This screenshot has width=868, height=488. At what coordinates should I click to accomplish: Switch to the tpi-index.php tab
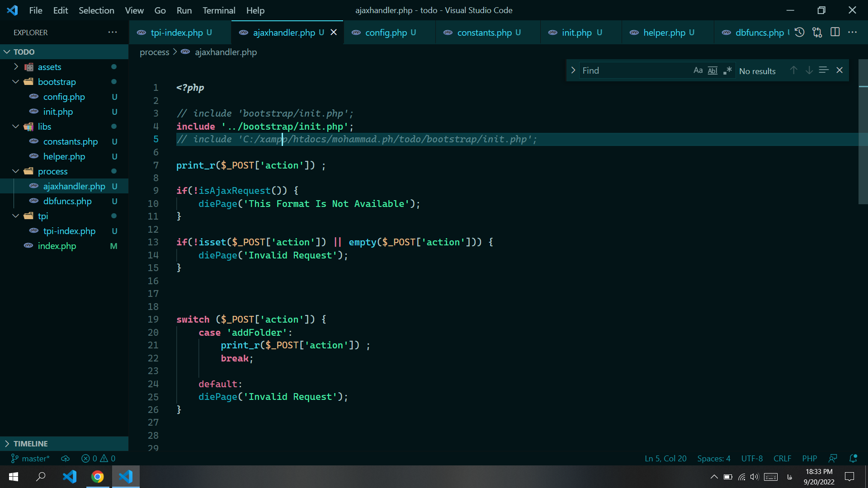(x=180, y=33)
